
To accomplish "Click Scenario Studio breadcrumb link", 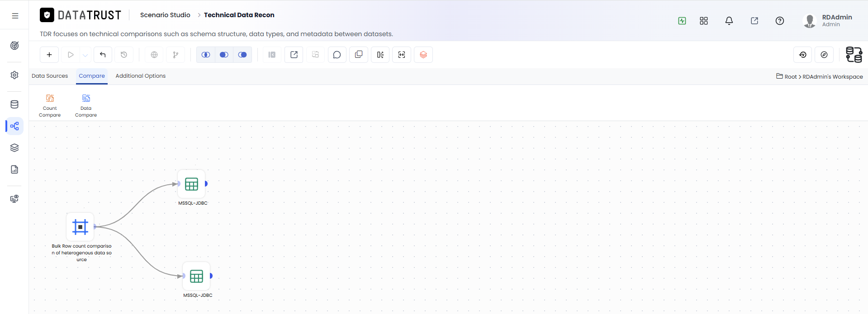I will click(165, 15).
